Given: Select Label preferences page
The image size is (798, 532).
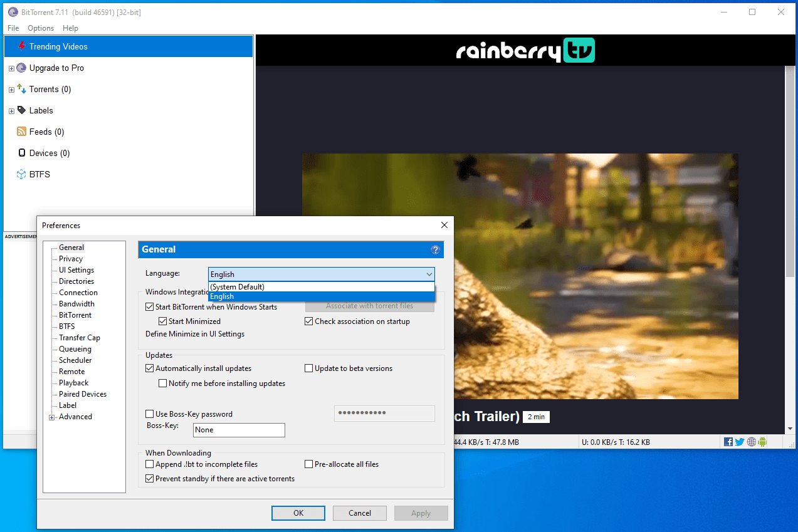Looking at the screenshot, I should pos(68,405).
